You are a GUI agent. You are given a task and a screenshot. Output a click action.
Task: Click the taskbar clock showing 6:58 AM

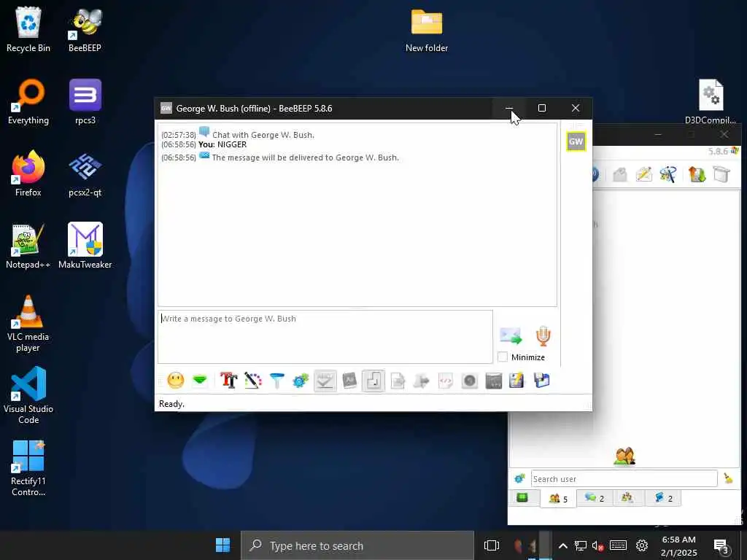tap(679, 545)
